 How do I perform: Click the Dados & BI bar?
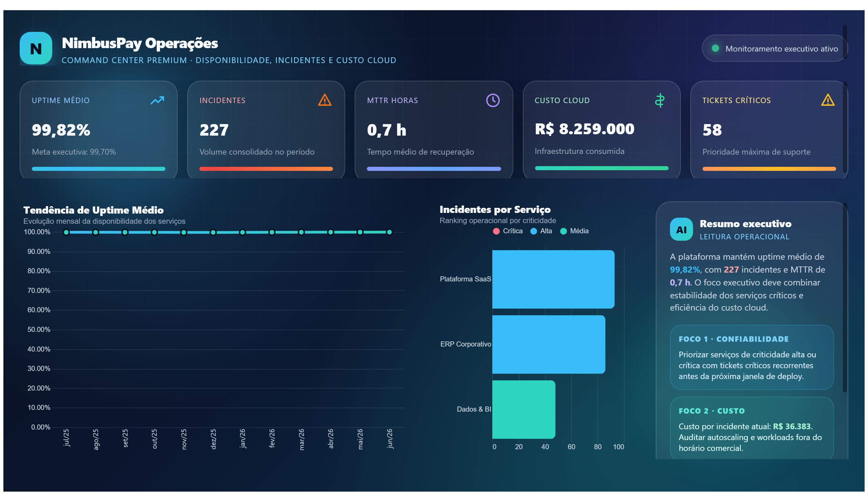[x=524, y=410]
